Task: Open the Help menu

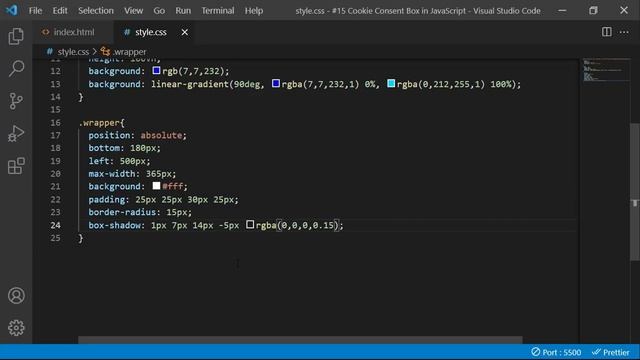Action: 253,11
